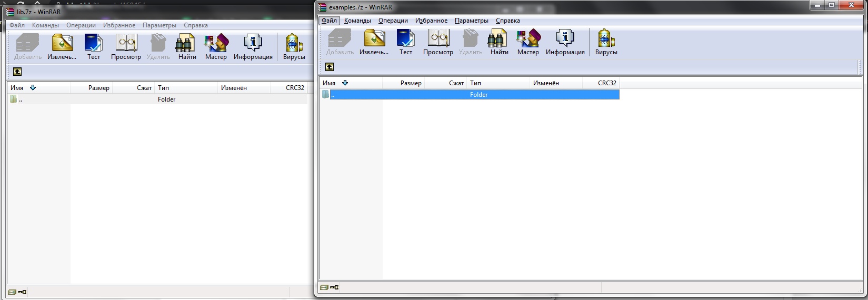868x300 pixels.
Task: Run Вирусы scan in lib.7z window
Action: click(x=294, y=47)
